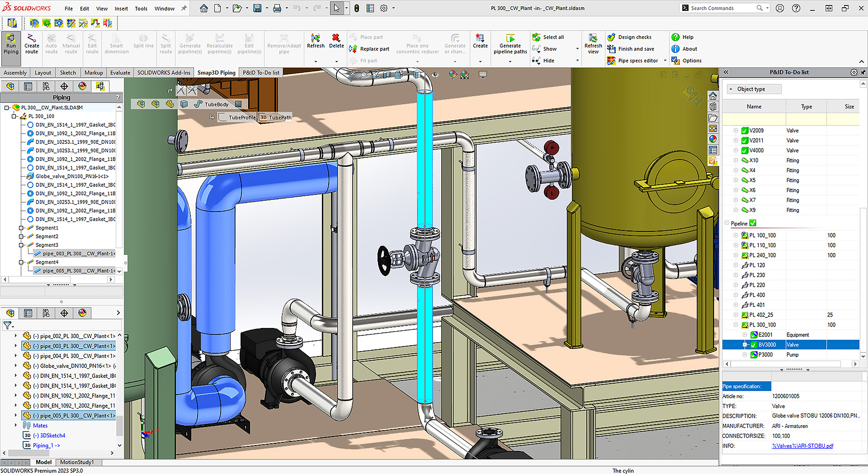
Task: Toggle the Pipeline group checkbox
Action: 753,223
